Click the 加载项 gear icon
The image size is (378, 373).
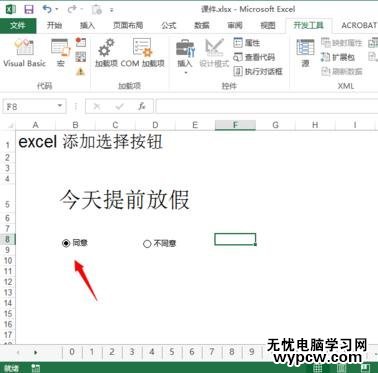click(106, 53)
